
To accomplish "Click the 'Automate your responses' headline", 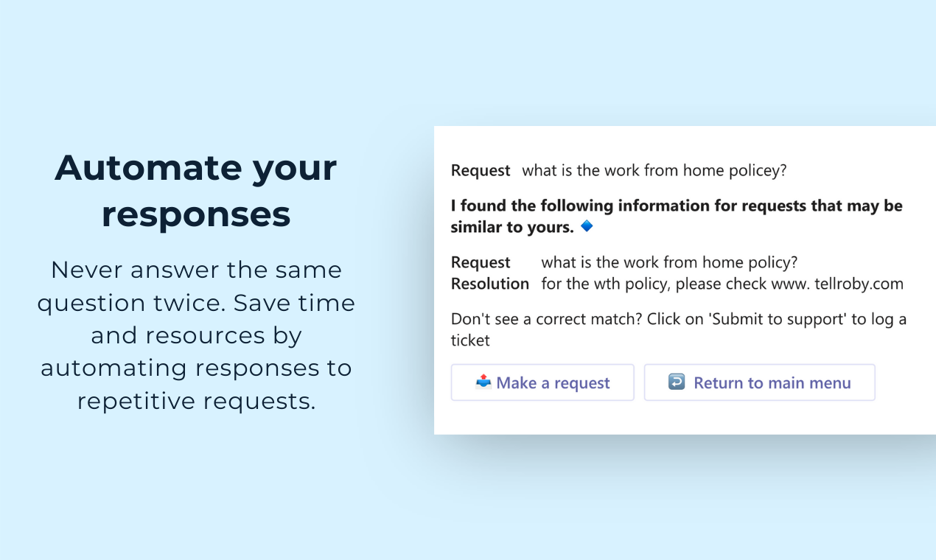I will click(195, 190).
